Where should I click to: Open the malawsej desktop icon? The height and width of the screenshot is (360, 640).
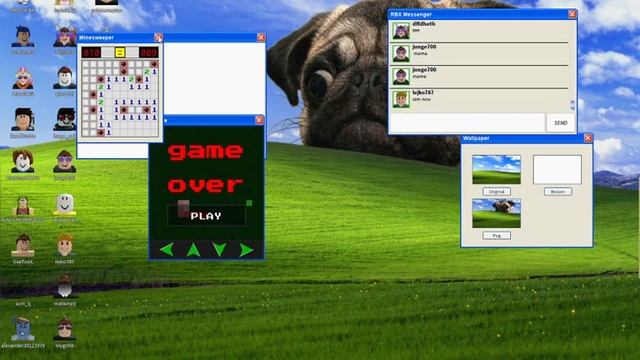(64, 290)
